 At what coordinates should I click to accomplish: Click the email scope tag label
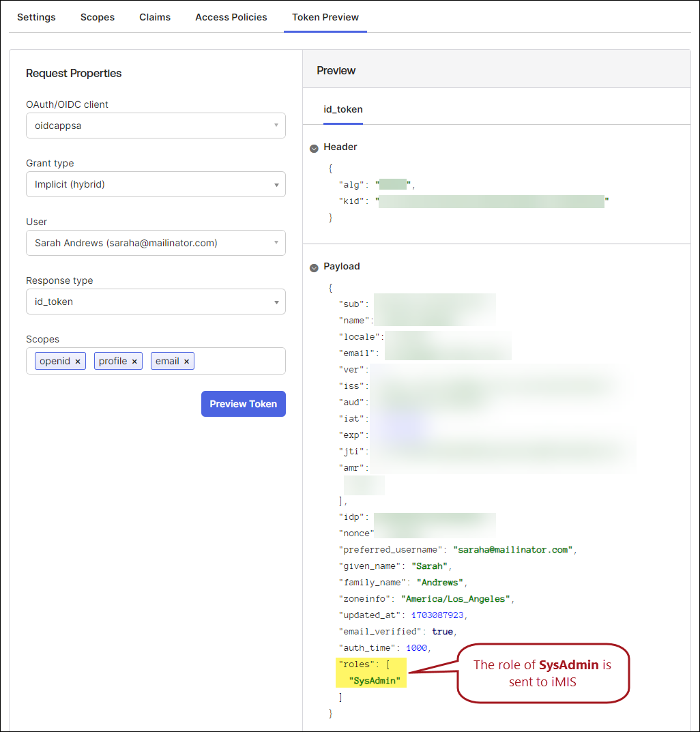coord(167,362)
